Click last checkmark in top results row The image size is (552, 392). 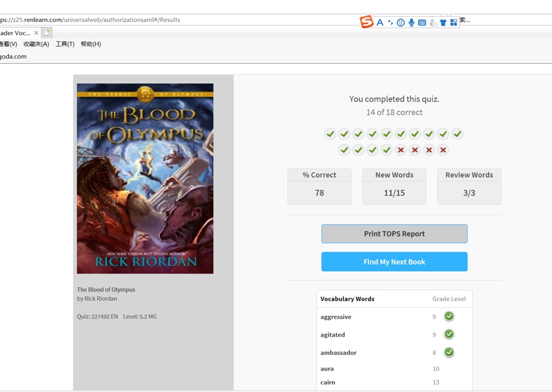point(457,134)
